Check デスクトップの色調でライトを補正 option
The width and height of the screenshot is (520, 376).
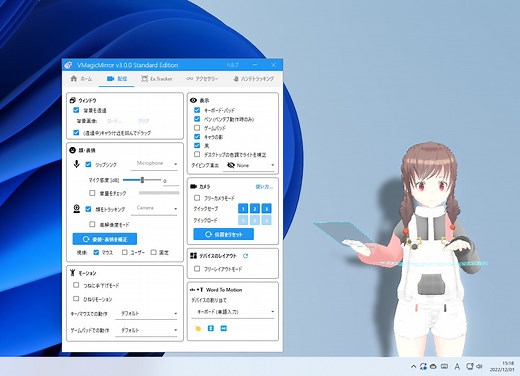[x=197, y=154]
